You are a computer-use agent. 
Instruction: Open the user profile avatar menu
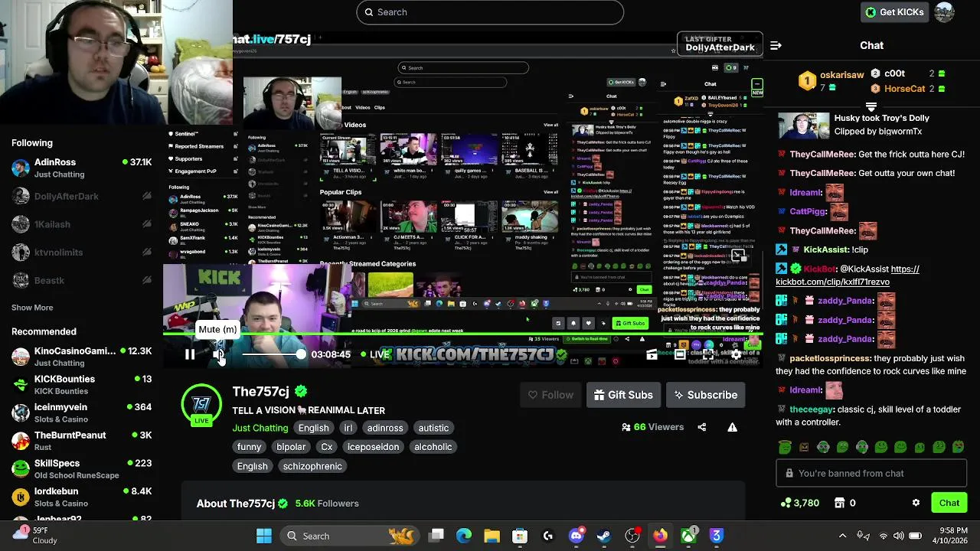point(945,12)
